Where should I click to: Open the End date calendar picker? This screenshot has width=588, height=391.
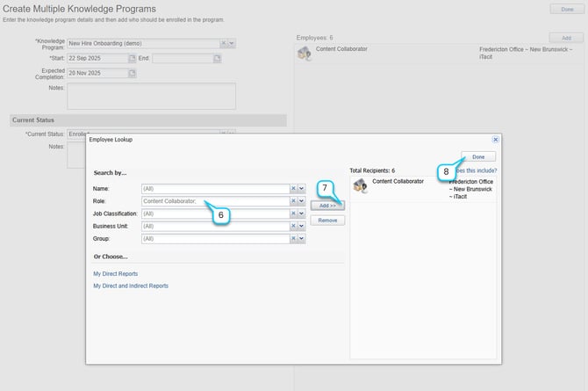click(217, 58)
